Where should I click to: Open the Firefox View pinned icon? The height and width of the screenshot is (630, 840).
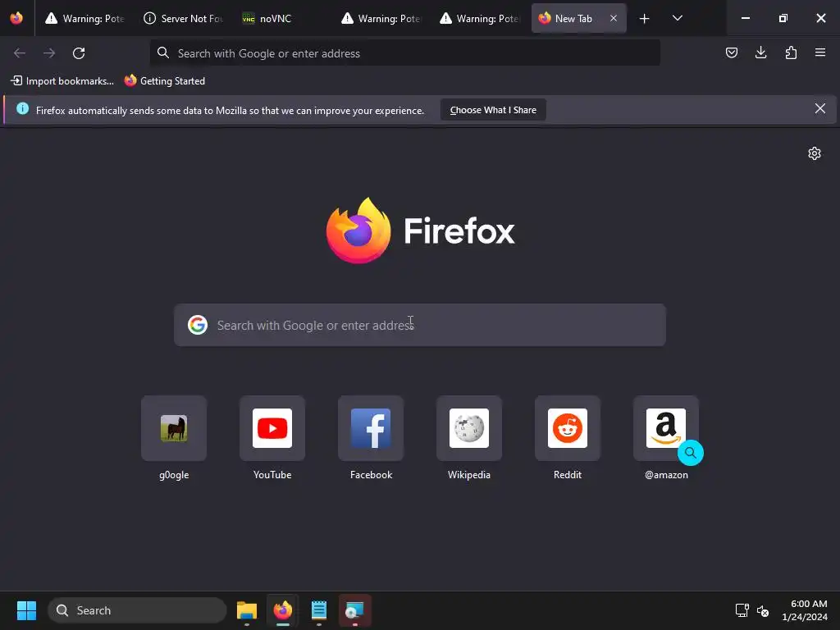pyautogui.click(x=16, y=18)
